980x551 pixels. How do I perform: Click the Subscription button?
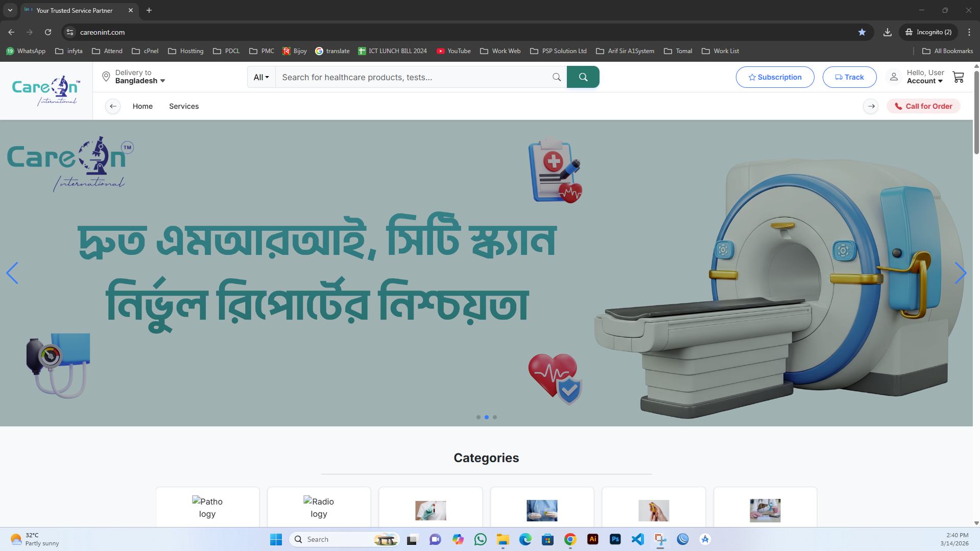(x=775, y=77)
